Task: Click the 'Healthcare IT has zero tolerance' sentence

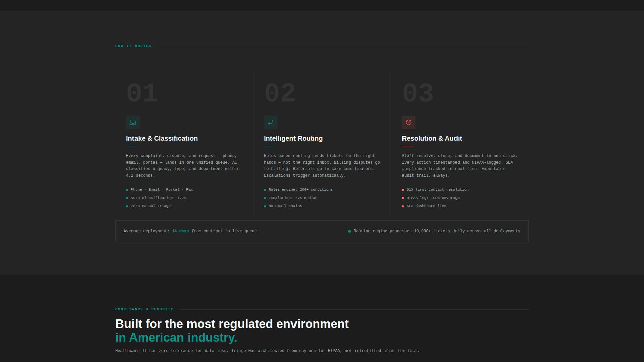Action: (267, 351)
